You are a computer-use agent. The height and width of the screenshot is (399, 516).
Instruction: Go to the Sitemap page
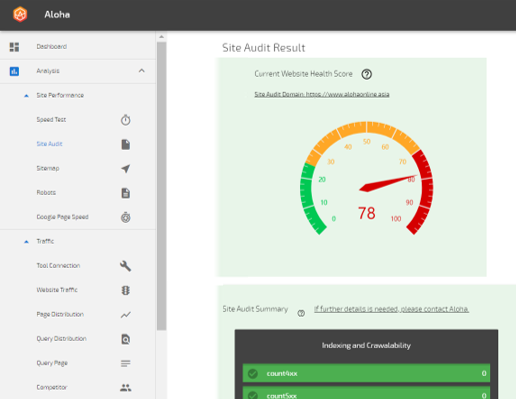tap(48, 168)
